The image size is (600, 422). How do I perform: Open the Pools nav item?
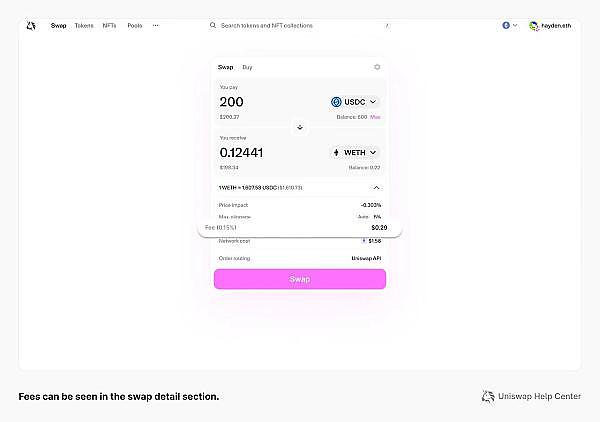pyautogui.click(x=135, y=25)
